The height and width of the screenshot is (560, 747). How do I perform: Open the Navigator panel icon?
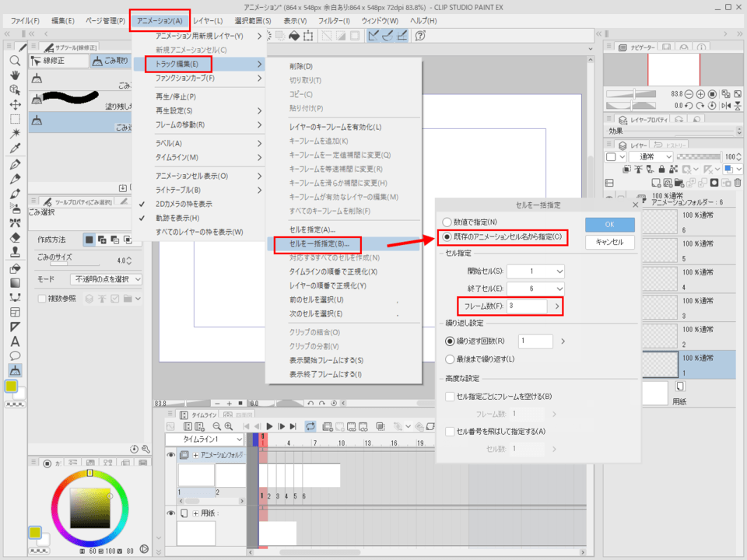[x=622, y=47]
